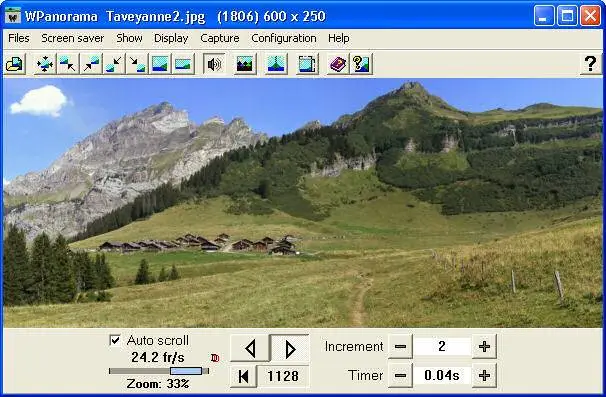This screenshot has height=397, width=606.
Task: Click the zoom slider track
Action: [x=159, y=371]
